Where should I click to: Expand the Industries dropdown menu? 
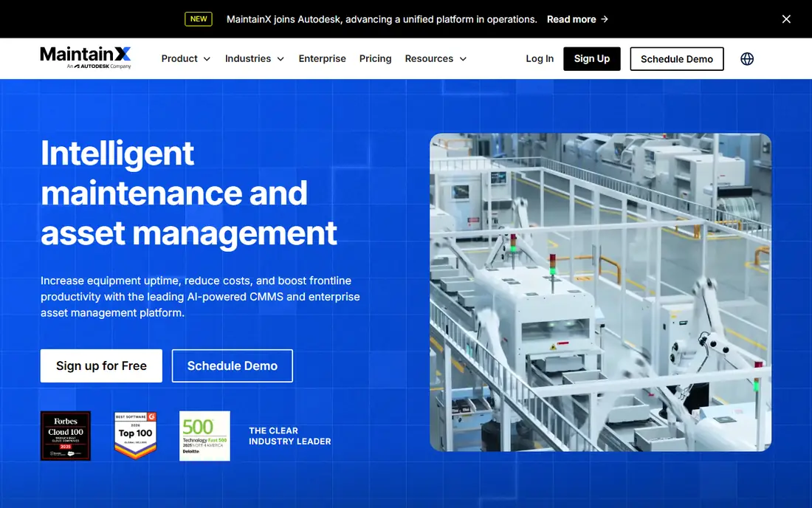(255, 58)
